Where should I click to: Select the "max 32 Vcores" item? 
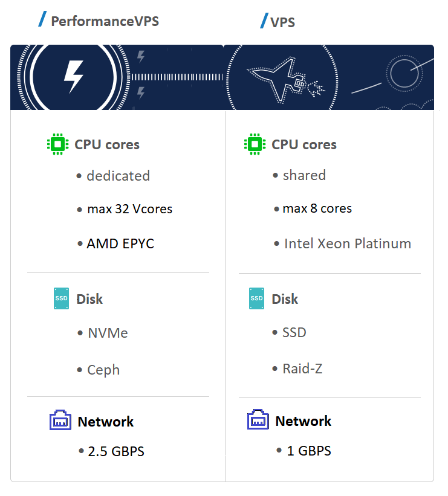[129, 209]
